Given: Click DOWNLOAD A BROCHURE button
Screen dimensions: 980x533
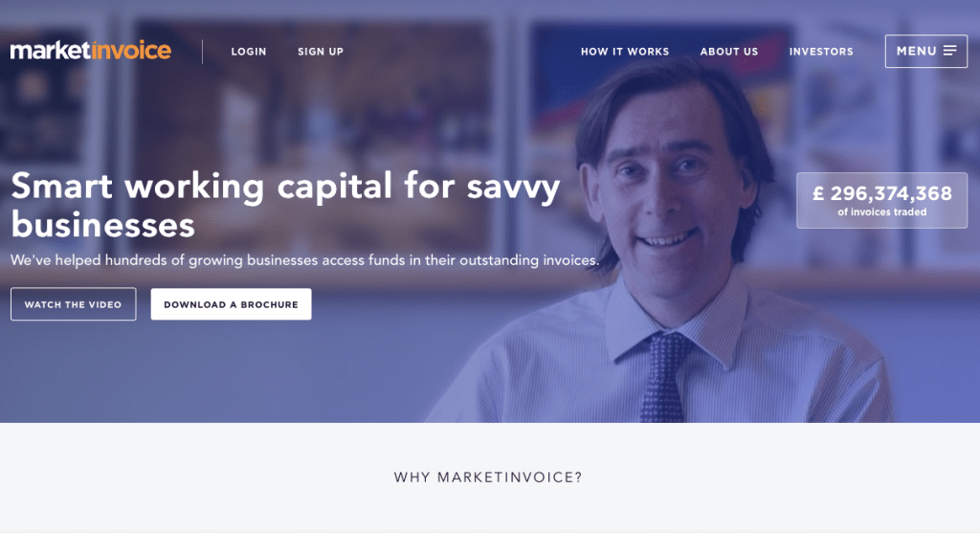Looking at the screenshot, I should pos(232,304).
